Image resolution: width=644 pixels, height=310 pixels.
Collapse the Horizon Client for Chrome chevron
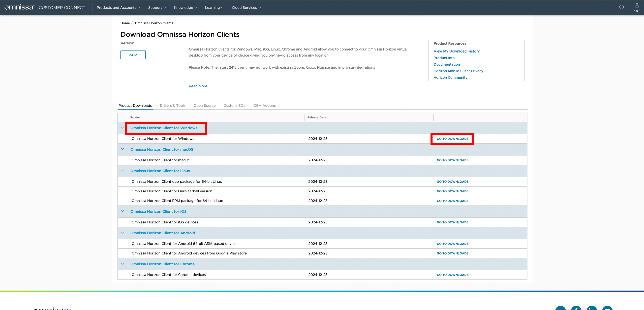pyautogui.click(x=122, y=264)
